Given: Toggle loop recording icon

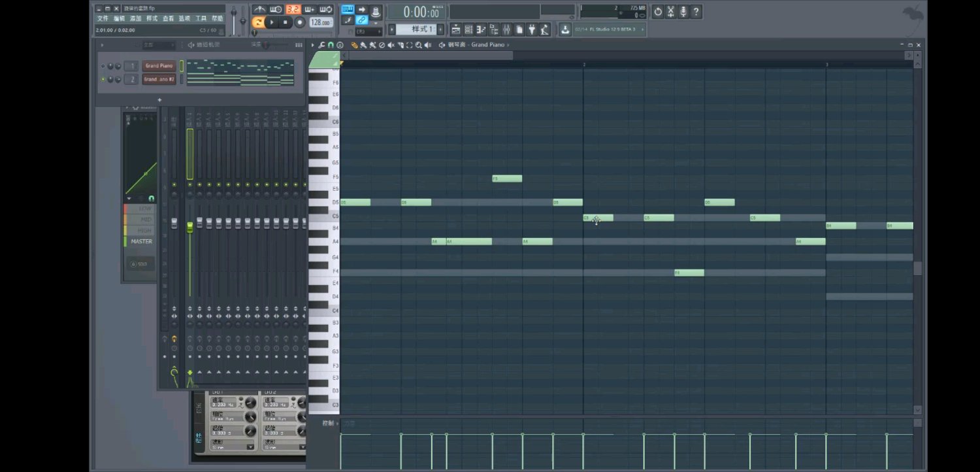Looking at the screenshot, I should point(326,9).
